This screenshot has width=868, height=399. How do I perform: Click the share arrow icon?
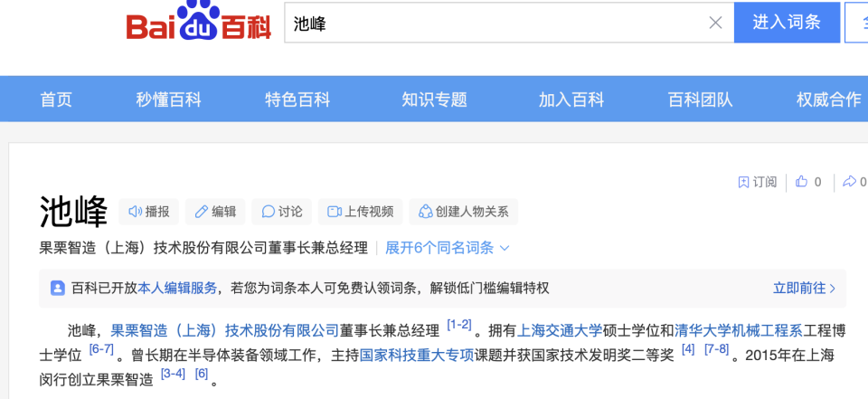pyautogui.click(x=849, y=181)
